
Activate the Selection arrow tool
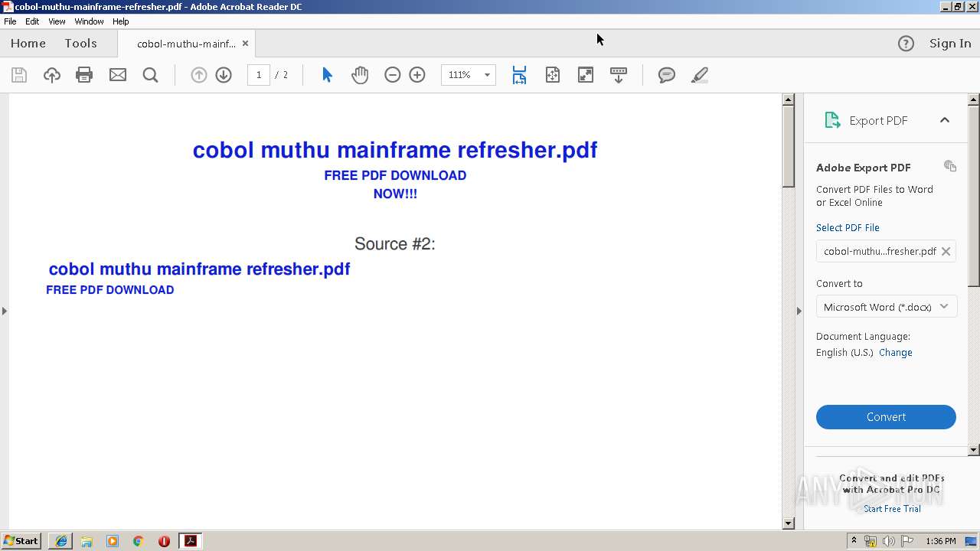327,75
